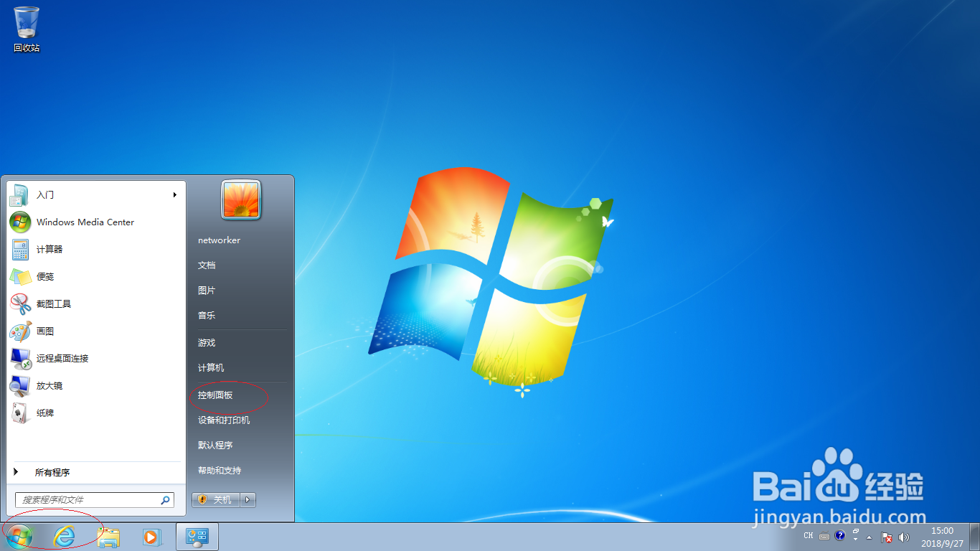Click the control panel taskbar app icon
Image resolution: width=980 pixels, height=551 pixels.
(197, 537)
